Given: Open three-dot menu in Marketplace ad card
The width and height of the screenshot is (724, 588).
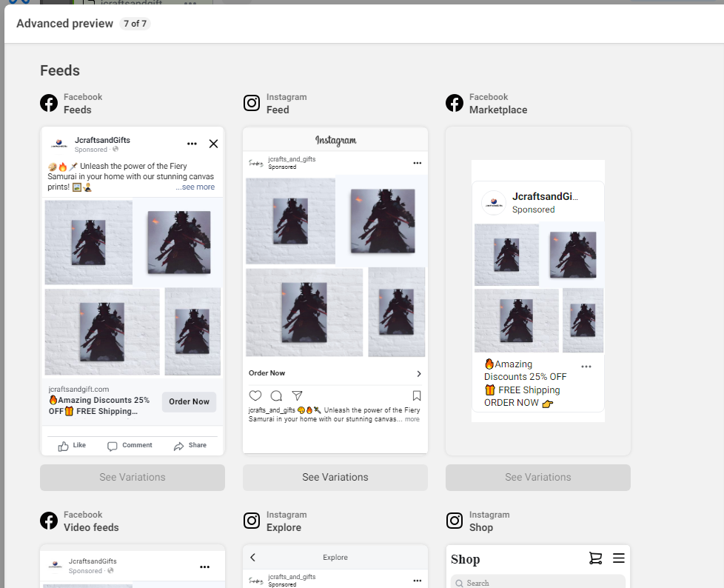Looking at the screenshot, I should pos(586,367).
